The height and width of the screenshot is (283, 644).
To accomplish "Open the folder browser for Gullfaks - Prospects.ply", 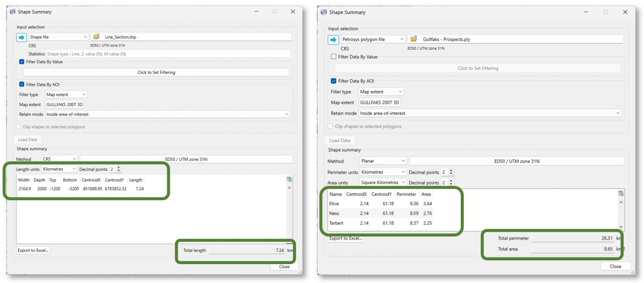I will pos(413,39).
